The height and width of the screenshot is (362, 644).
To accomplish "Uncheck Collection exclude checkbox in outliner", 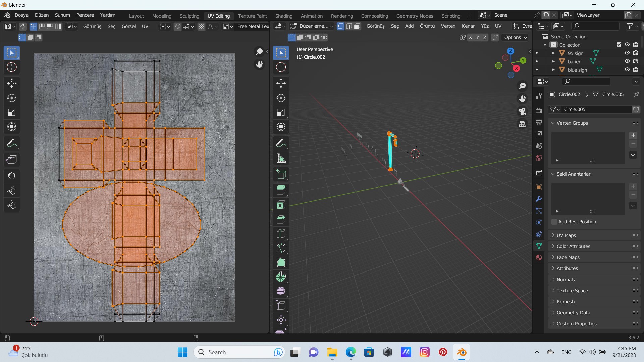I will 619,45.
